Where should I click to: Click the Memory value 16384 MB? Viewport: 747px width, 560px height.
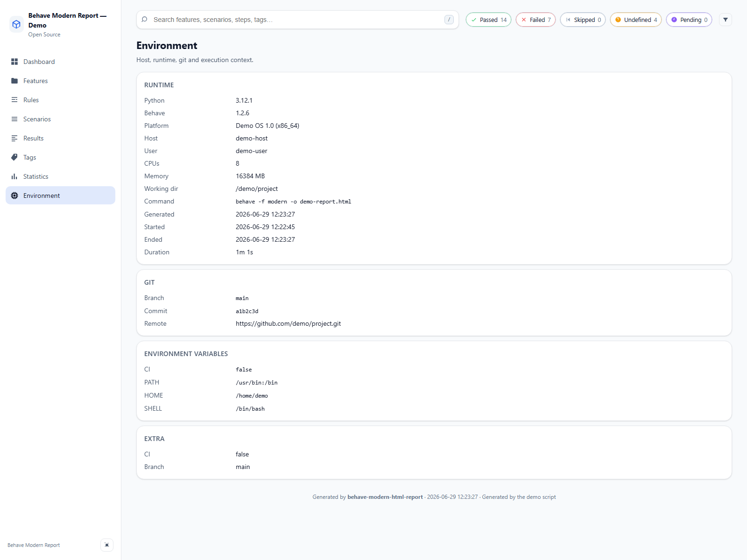click(x=250, y=176)
